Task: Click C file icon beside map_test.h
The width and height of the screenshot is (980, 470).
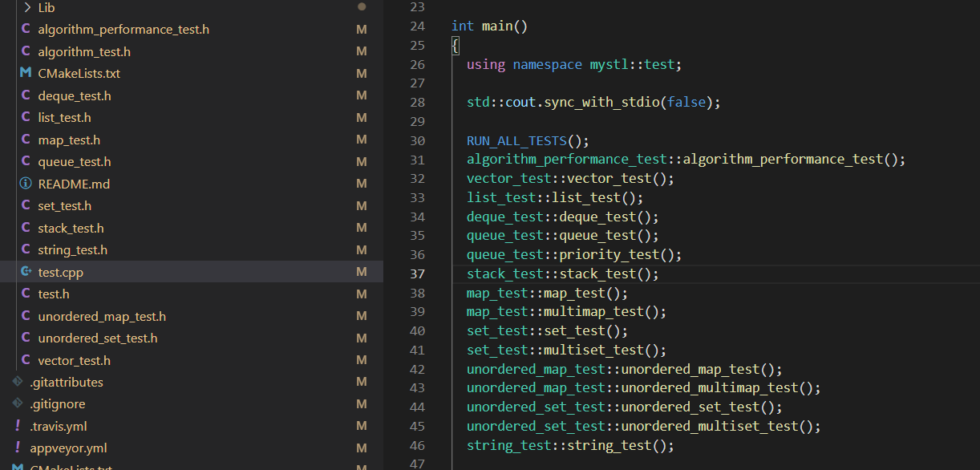Action: coord(26,140)
